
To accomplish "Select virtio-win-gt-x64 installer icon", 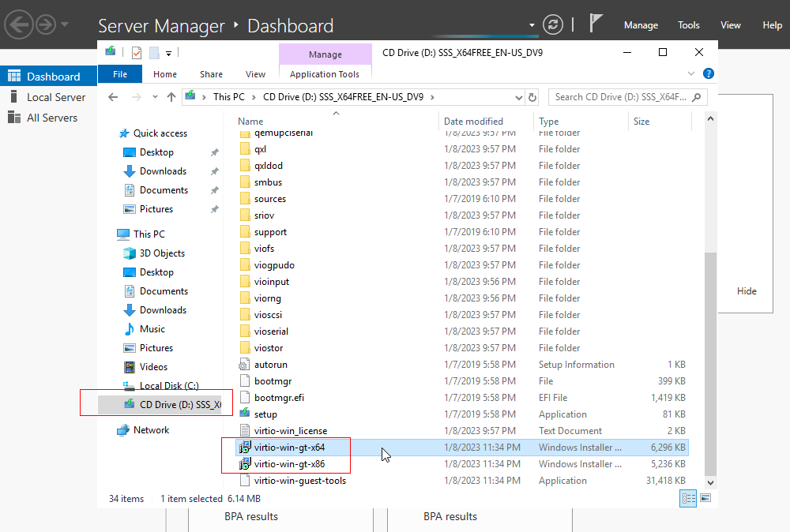I will pos(245,447).
